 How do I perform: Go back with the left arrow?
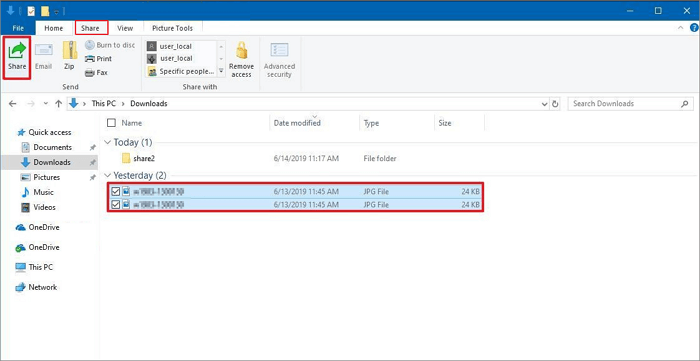click(x=13, y=104)
